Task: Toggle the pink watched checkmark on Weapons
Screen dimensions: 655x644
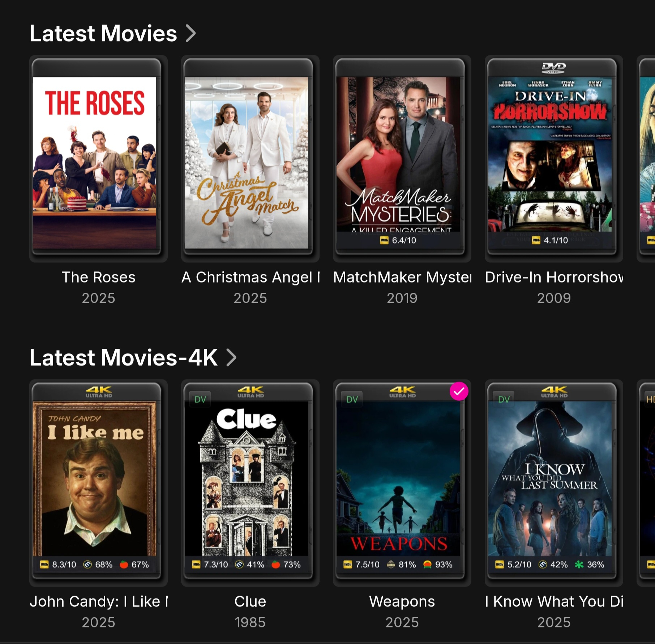Action: tap(459, 391)
